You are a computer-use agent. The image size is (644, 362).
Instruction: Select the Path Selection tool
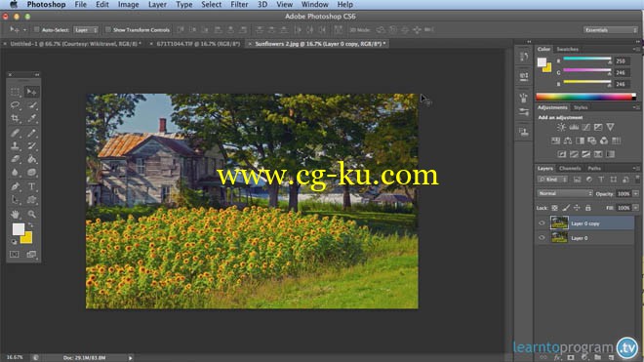click(x=16, y=200)
